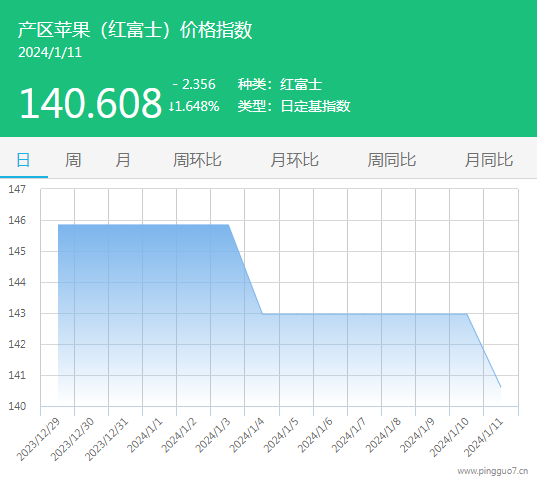
Task: Select the 日 daily tab
Action: point(23,160)
